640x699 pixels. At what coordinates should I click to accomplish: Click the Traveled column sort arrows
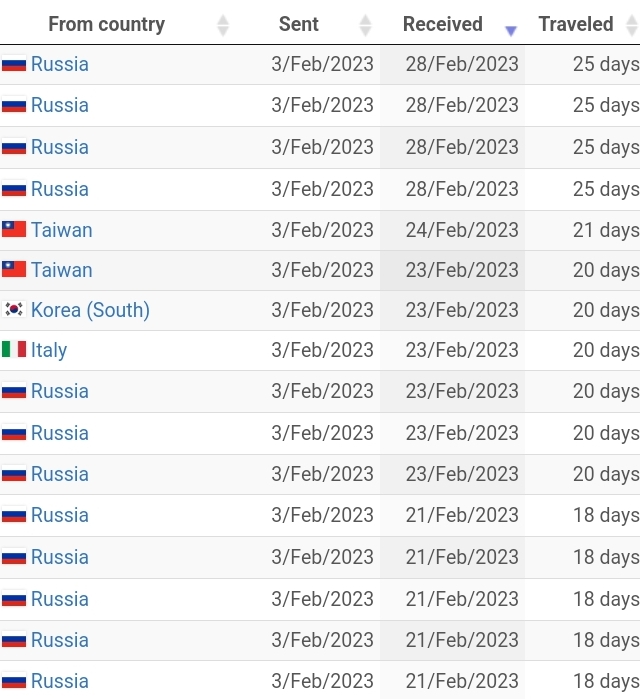click(632, 25)
